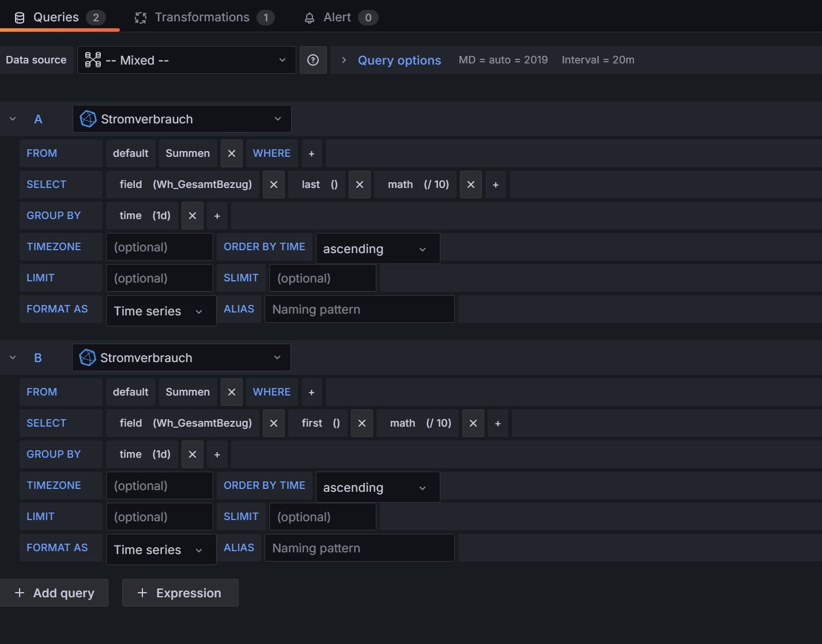The image size is (822, 644).
Task: Remove the last() aggregation in query A
Action: click(x=359, y=184)
